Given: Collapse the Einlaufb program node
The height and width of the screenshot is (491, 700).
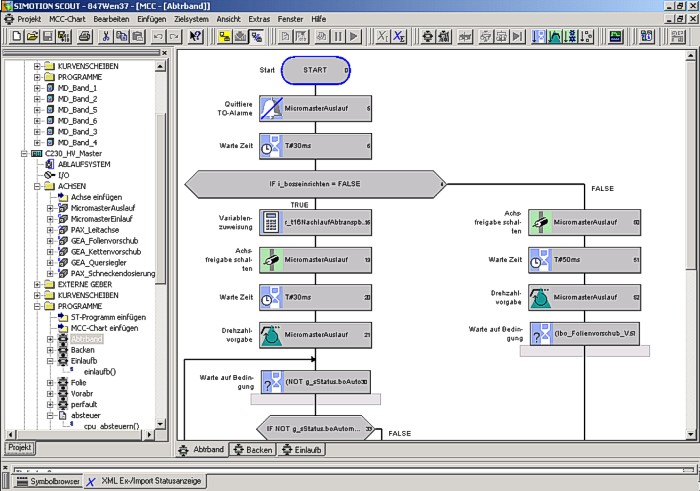Looking at the screenshot, I should tap(50, 361).
